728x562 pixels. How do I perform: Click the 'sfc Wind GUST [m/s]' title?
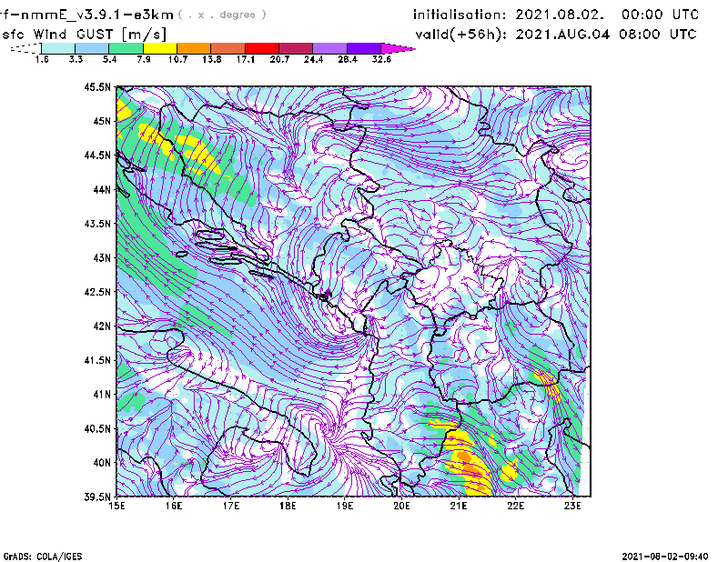click(x=85, y=35)
